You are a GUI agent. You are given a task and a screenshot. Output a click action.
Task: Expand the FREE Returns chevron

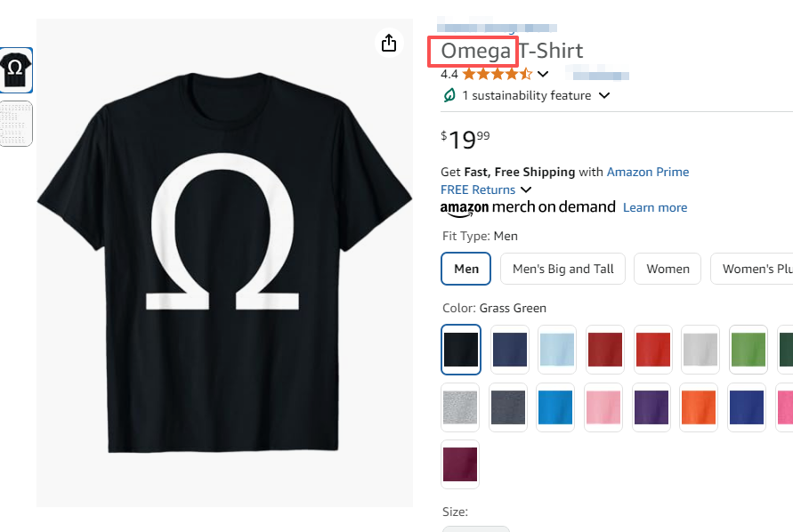point(526,189)
